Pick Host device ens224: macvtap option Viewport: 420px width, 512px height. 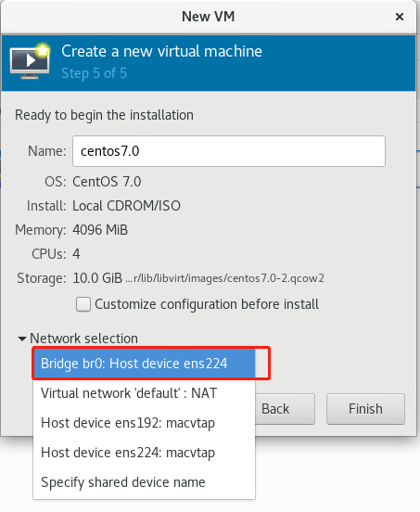click(x=144, y=453)
